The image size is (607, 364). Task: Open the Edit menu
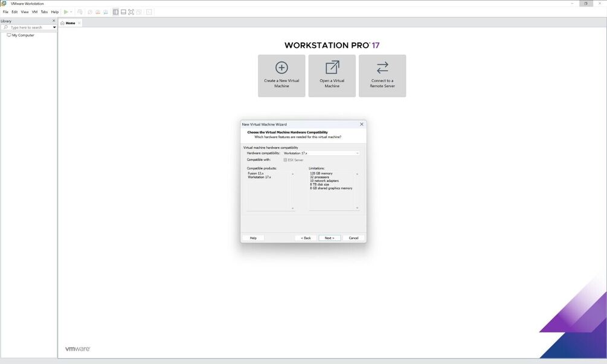click(14, 12)
